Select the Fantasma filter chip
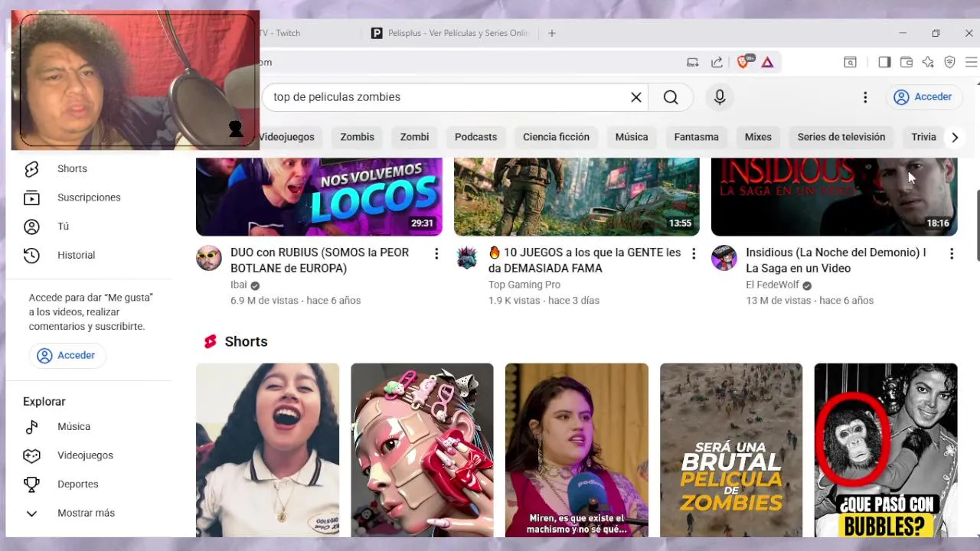The height and width of the screenshot is (551, 980). [x=696, y=137]
